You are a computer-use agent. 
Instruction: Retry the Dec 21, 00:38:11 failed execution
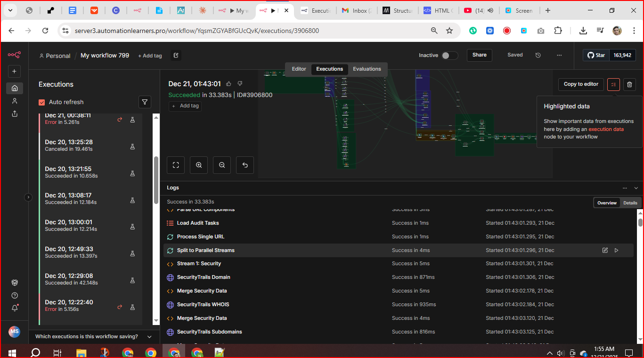(120, 120)
